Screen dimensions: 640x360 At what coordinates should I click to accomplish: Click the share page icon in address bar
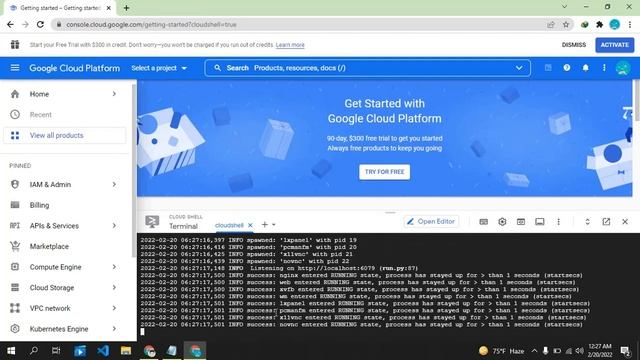coord(551,24)
